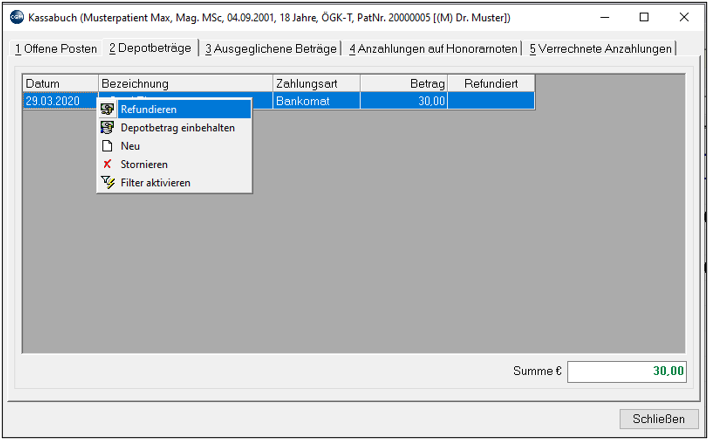Click the Datum column header
This screenshot has width=709, height=440.
point(61,84)
